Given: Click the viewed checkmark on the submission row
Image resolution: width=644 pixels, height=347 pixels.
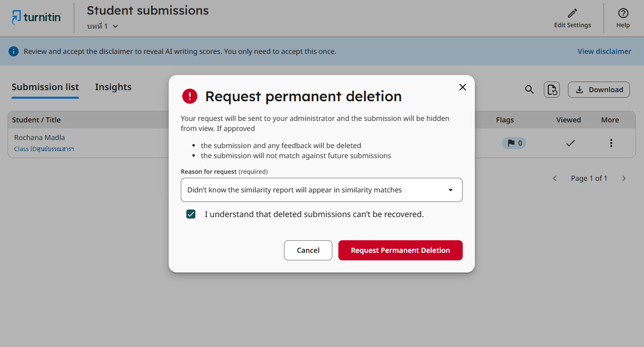Looking at the screenshot, I should tap(570, 143).
